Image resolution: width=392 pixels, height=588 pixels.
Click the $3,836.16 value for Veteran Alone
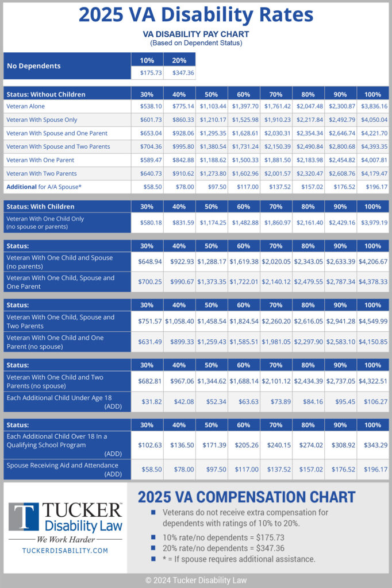(x=372, y=106)
